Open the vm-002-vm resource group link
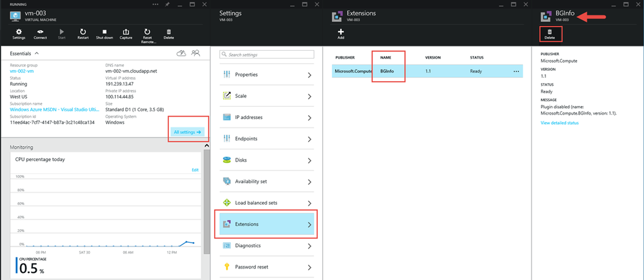Viewport: 644px width, 280px height. point(21,71)
